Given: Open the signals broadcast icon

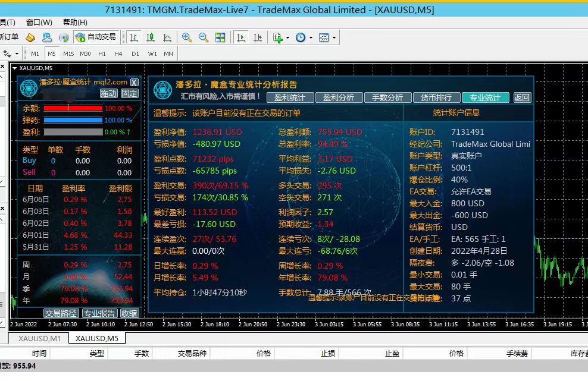Looking at the screenshot, I should (64, 37).
